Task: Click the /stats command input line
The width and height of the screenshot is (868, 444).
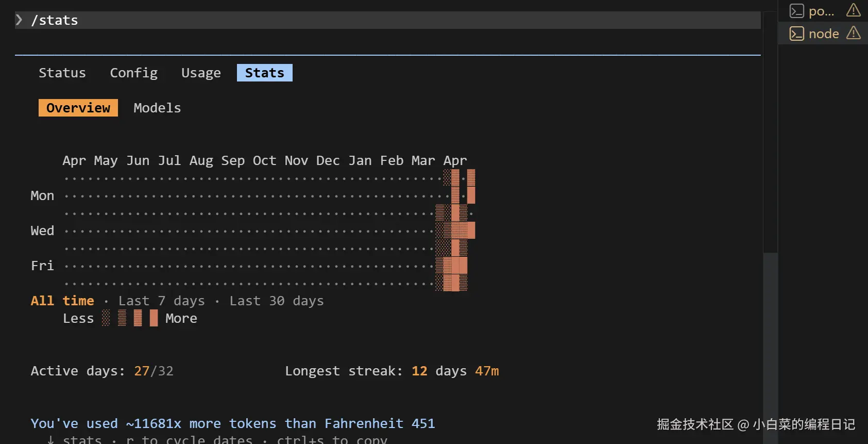Action: (388, 20)
